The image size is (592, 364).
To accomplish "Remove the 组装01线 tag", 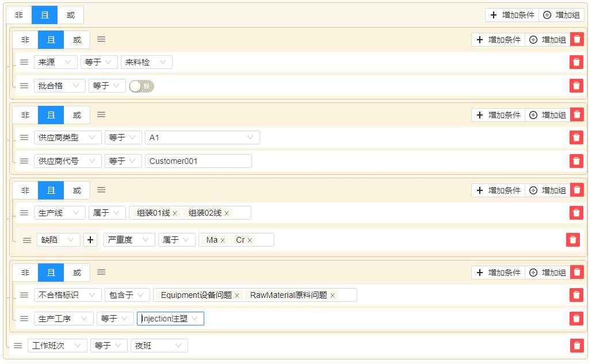I will tap(175, 213).
